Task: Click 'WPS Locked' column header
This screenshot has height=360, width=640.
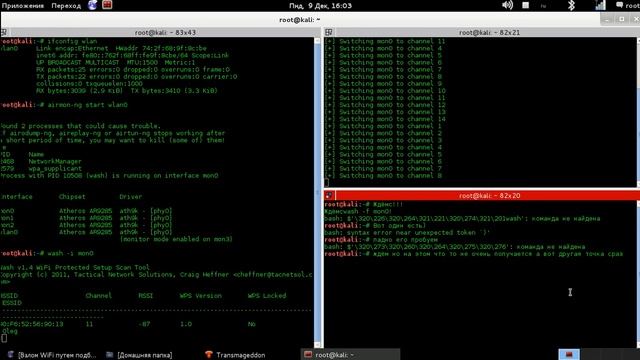Action: 267,296
